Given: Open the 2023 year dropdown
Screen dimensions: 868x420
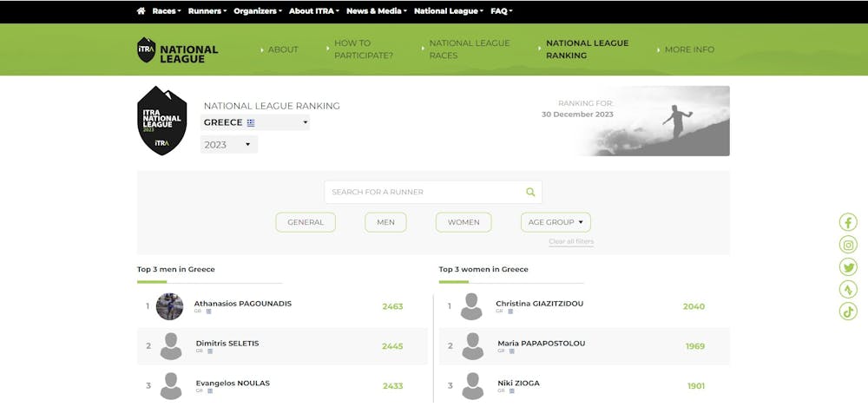Looking at the screenshot, I should click(x=229, y=145).
